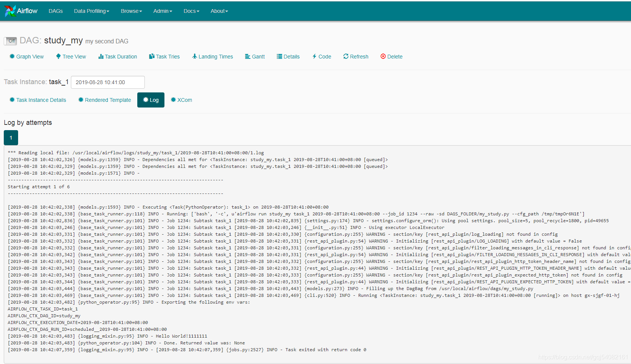Open the Admin dropdown
The width and height of the screenshot is (631, 364).
click(163, 11)
